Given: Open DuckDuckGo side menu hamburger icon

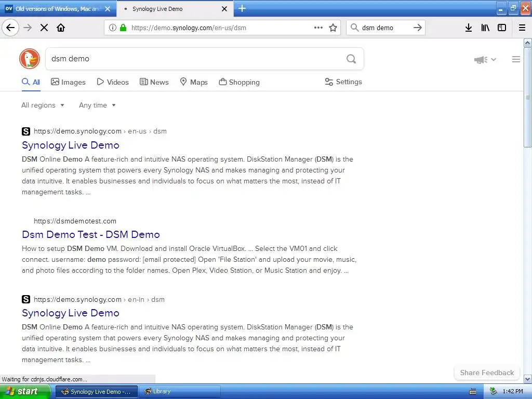Looking at the screenshot, I should (516, 59).
